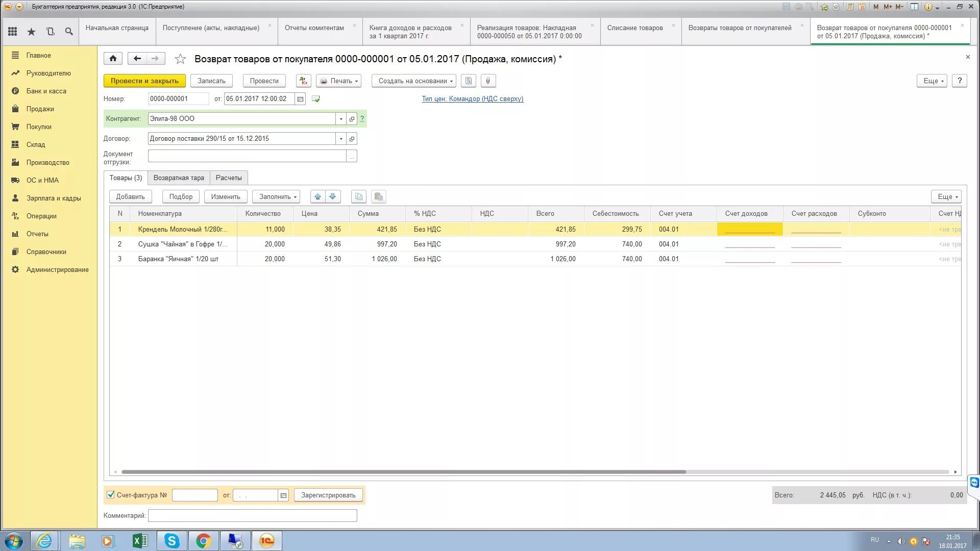Add document to favorites with star
Viewport: 980px width, 551px height.
click(180, 59)
